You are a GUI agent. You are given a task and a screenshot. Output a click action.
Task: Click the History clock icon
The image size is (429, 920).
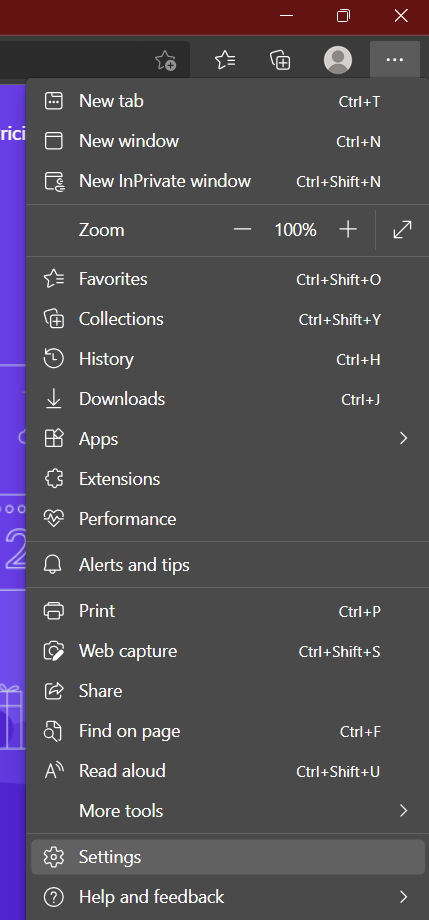53,359
